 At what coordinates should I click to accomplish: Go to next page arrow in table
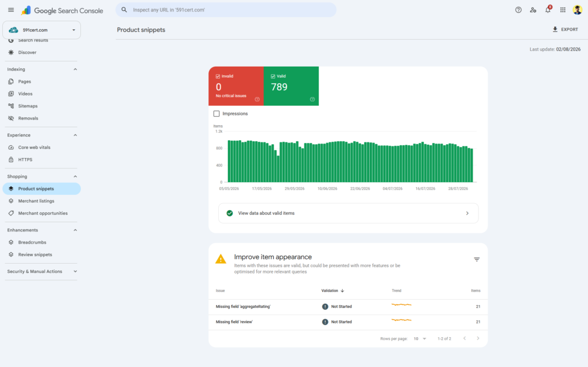click(478, 338)
